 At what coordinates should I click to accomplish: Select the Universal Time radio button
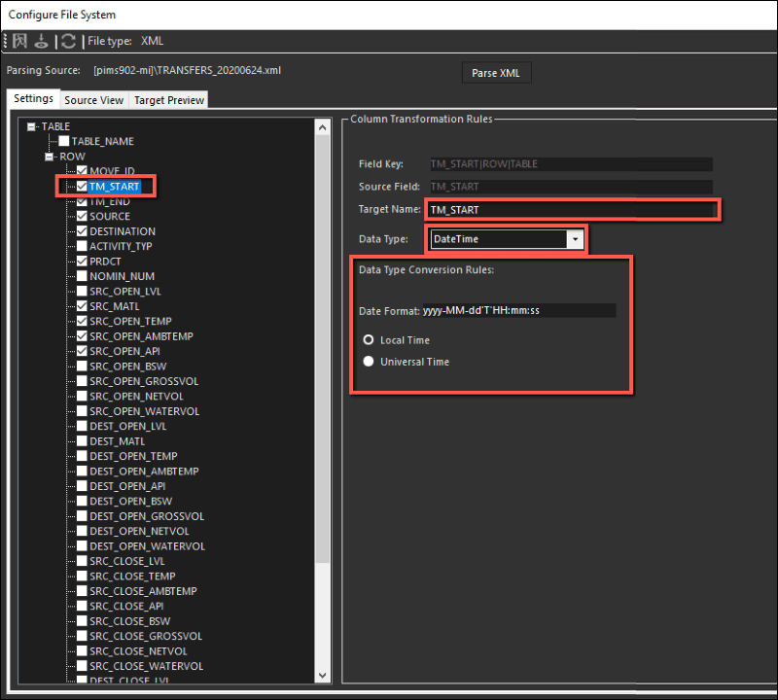369,360
